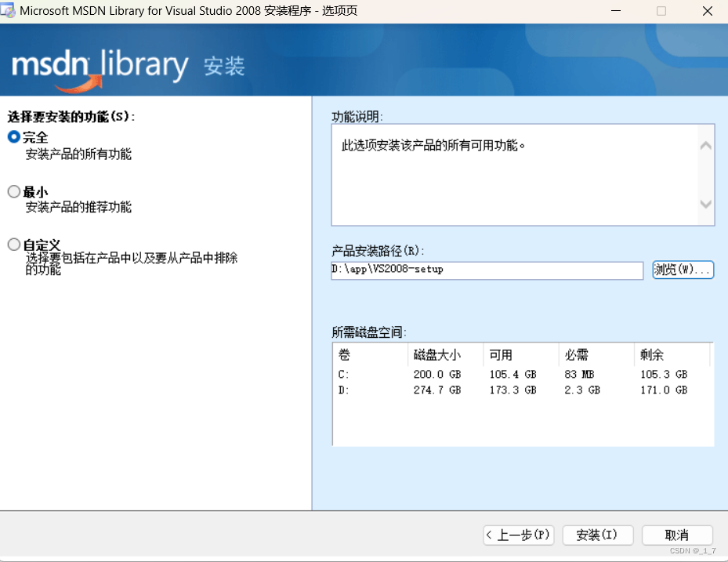Go back with 上一步(P) button
The image size is (728, 562).
[x=519, y=535]
